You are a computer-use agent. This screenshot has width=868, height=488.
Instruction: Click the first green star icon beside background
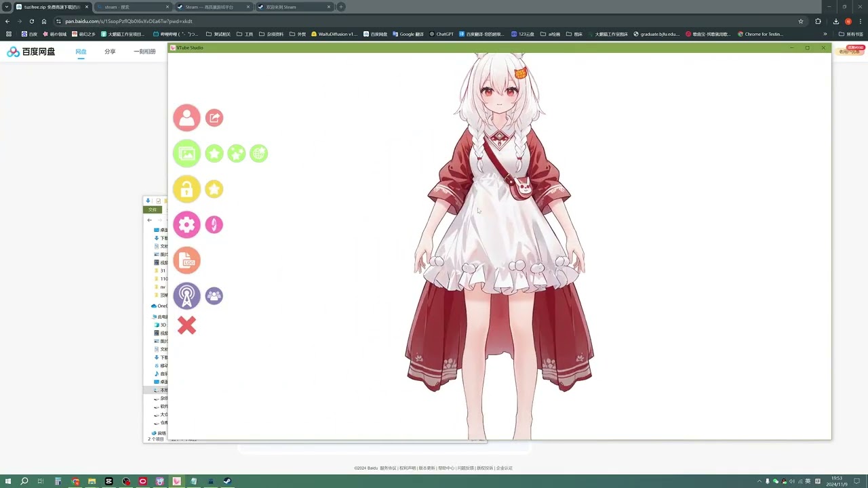point(214,153)
